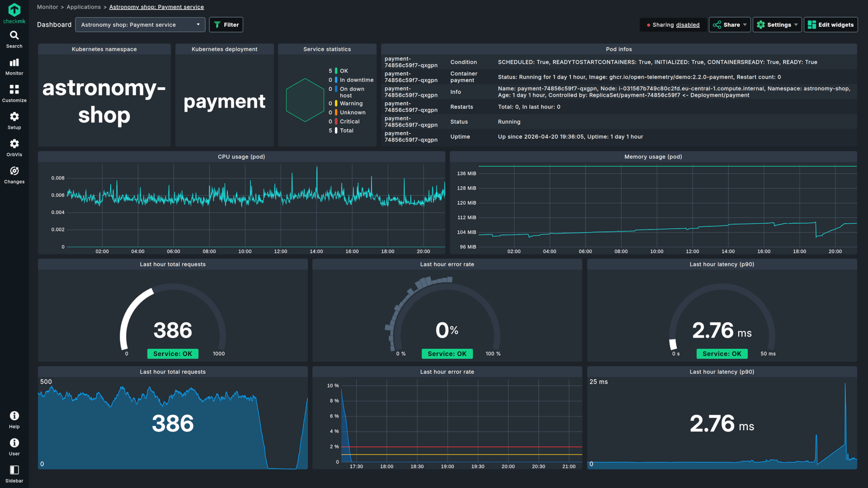Screen dimensions: 868x488
Task: Open the Customize menu icon
Action: pyautogui.click(x=14, y=90)
